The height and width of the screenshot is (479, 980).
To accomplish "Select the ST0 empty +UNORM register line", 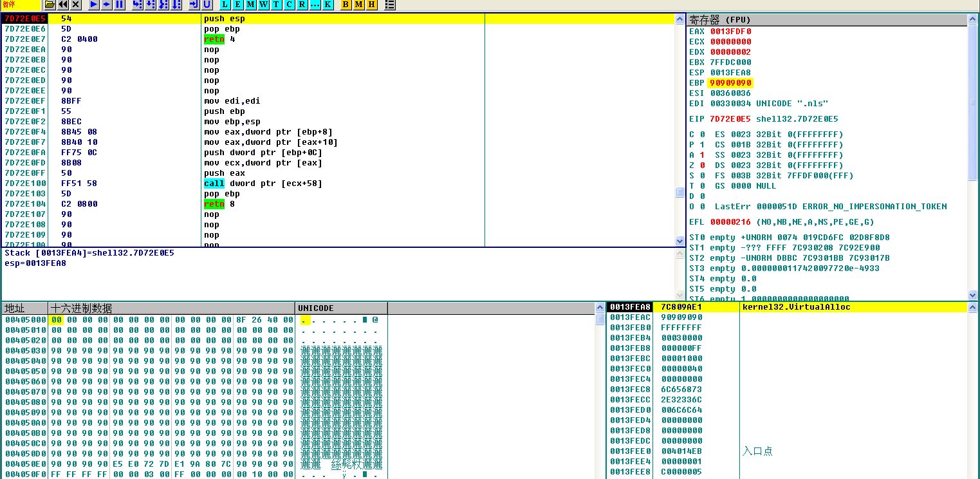I will 790,238.
